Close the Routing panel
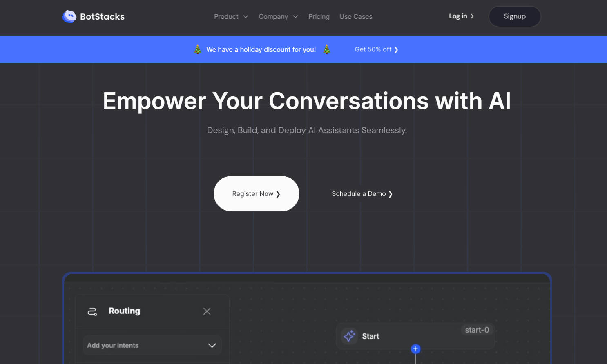Screen dimensions: 607x364 (x=207, y=311)
